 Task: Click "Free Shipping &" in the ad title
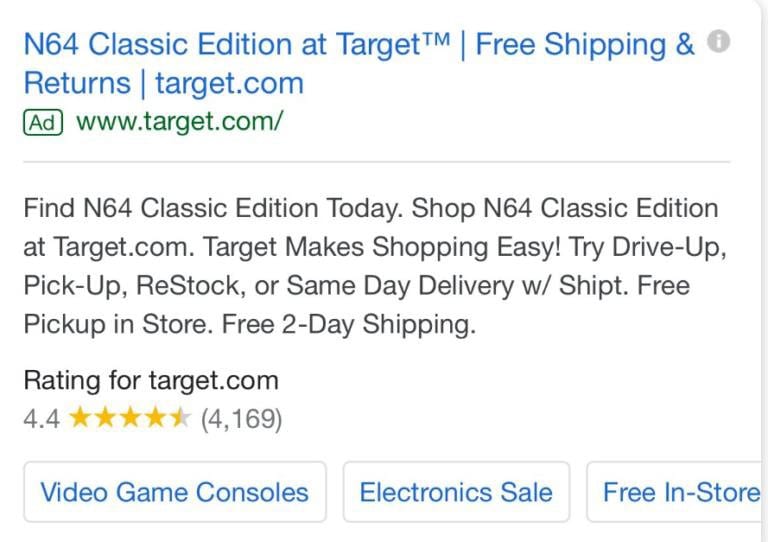(x=584, y=45)
